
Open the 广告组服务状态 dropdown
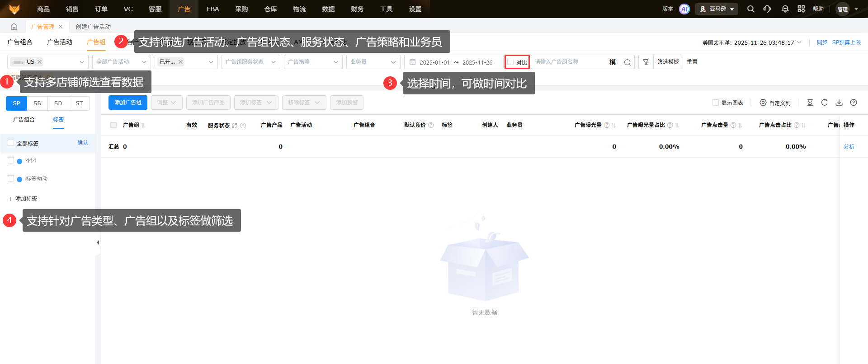(x=251, y=62)
